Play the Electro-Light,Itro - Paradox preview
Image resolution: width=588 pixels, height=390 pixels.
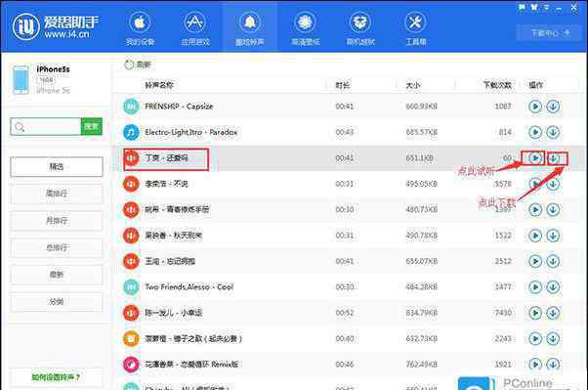(x=535, y=132)
